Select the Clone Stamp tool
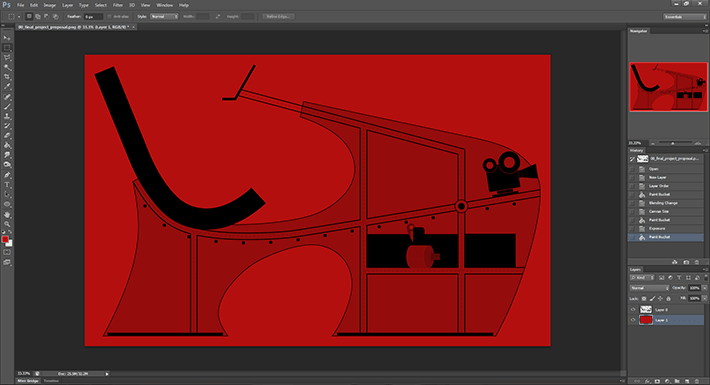The height and width of the screenshot is (385, 710). (x=7, y=116)
